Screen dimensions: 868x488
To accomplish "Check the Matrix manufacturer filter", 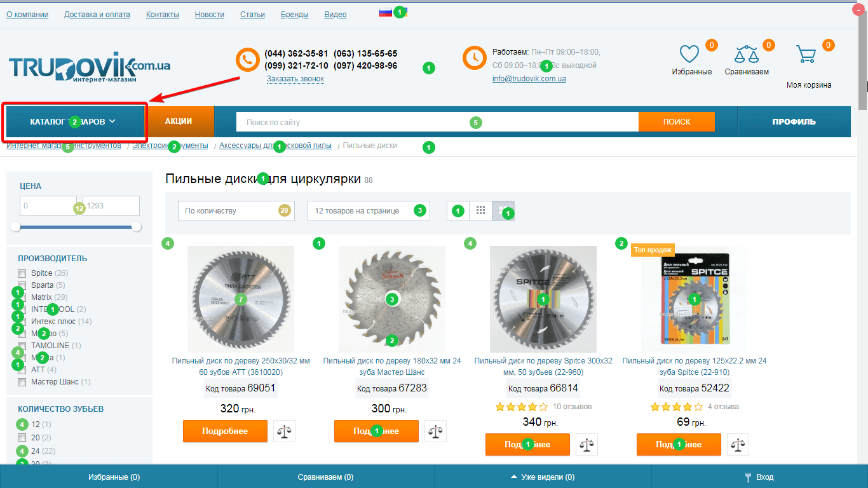I will (x=22, y=297).
